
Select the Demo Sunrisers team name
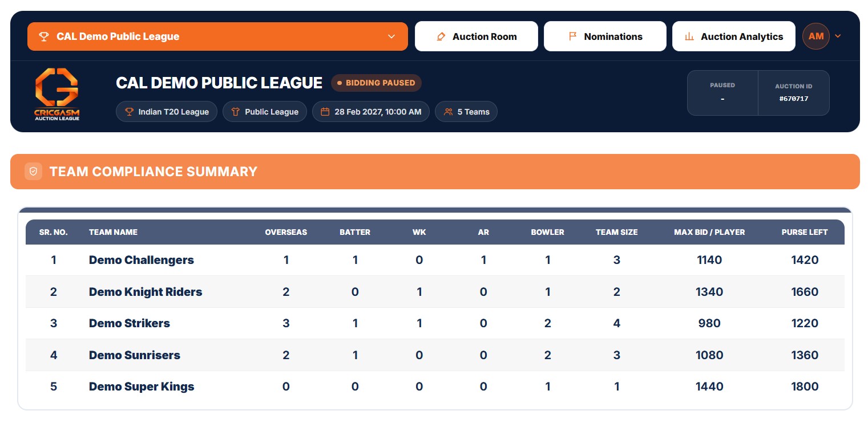tap(135, 355)
